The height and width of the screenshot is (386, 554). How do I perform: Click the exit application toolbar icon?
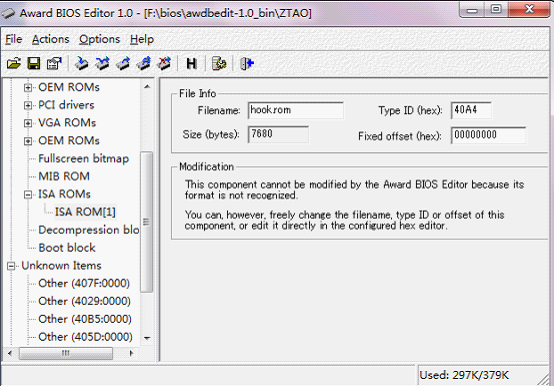click(247, 64)
